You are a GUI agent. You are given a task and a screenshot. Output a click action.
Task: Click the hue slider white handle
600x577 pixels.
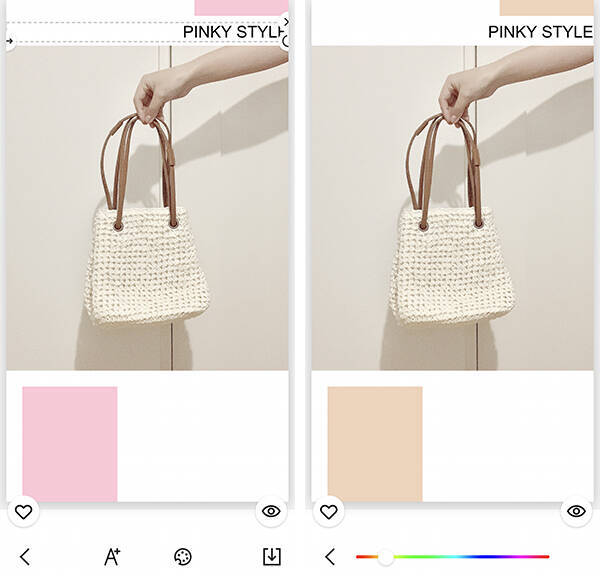(385, 557)
